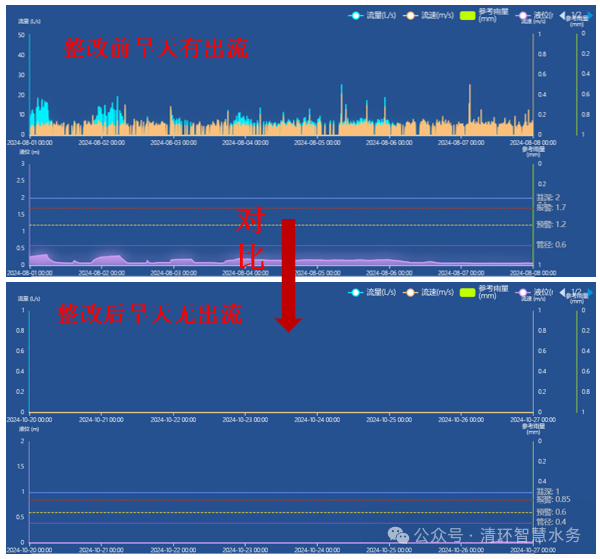Click the orange 流速(m/s) legend marker in top chart
This screenshot has width=600, height=559.
(411, 15)
